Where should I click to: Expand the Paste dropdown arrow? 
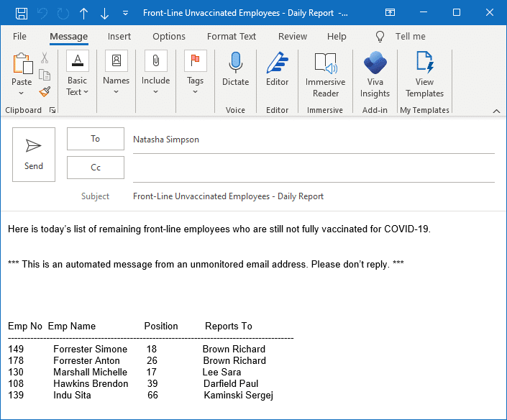22,93
